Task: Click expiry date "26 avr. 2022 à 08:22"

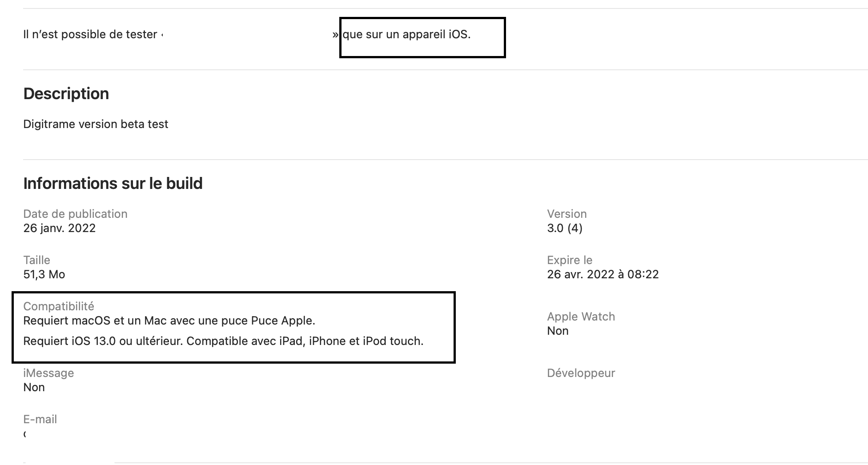Action: click(x=603, y=274)
